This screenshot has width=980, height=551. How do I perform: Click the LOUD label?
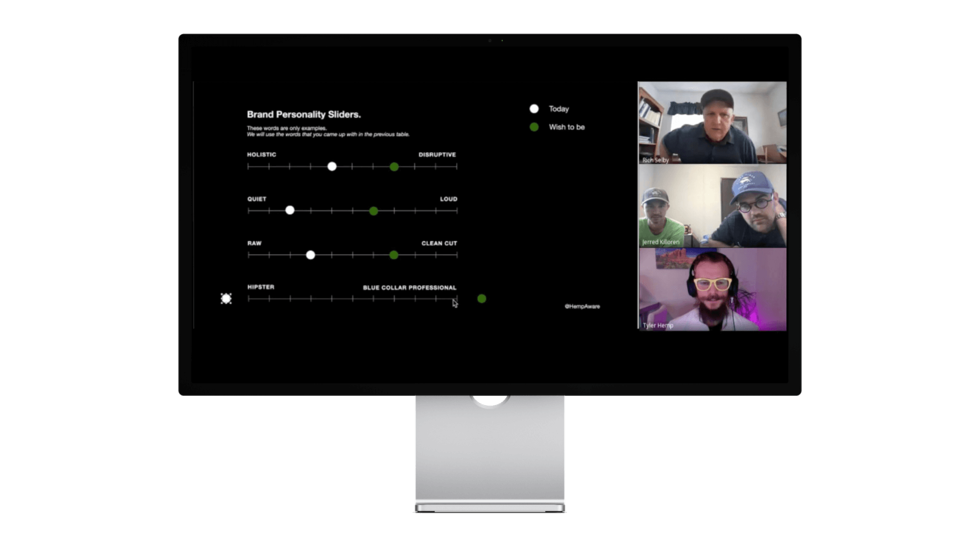click(449, 199)
